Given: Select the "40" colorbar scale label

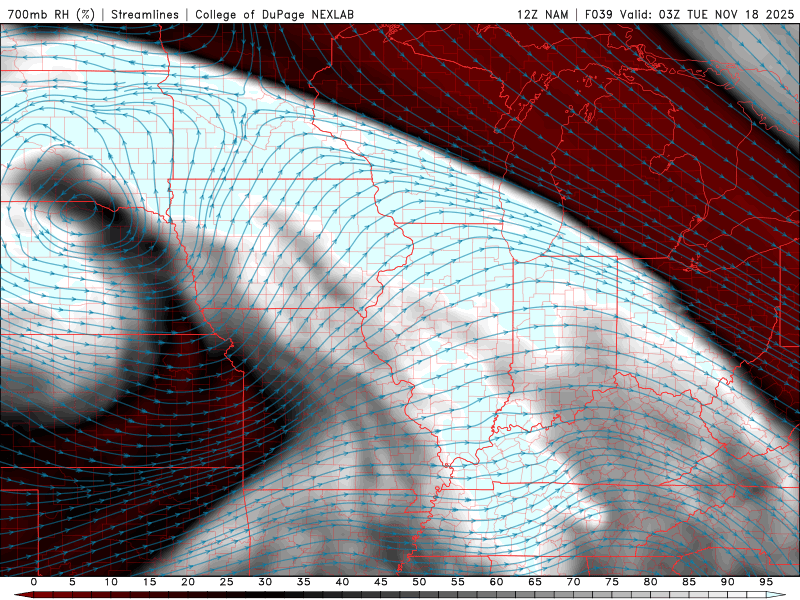Looking at the screenshot, I should (342, 582).
